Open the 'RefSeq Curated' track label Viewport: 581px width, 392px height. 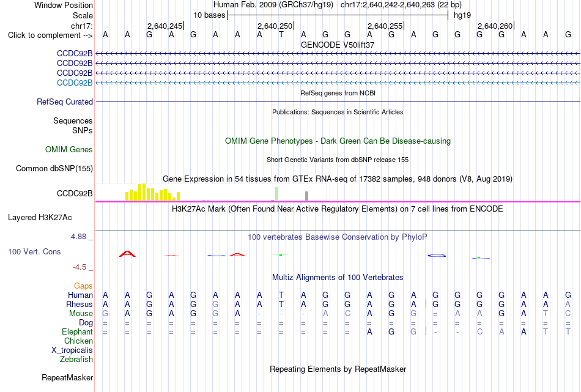click(64, 102)
